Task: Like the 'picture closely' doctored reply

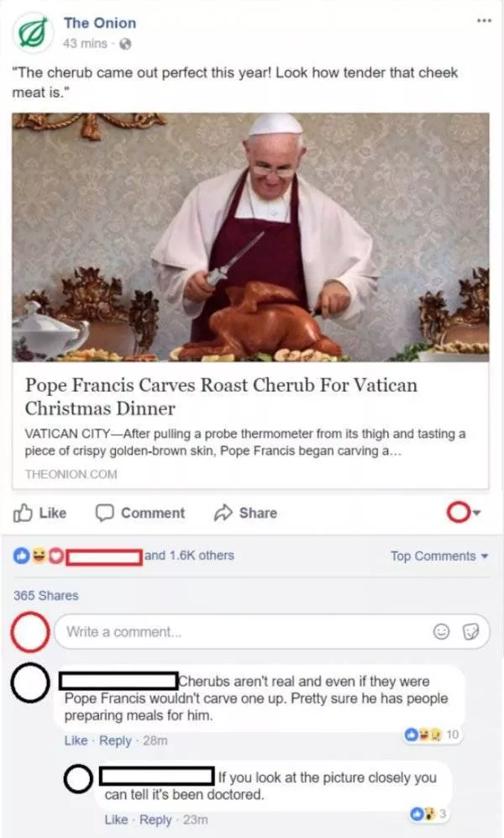Action: coord(115,820)
